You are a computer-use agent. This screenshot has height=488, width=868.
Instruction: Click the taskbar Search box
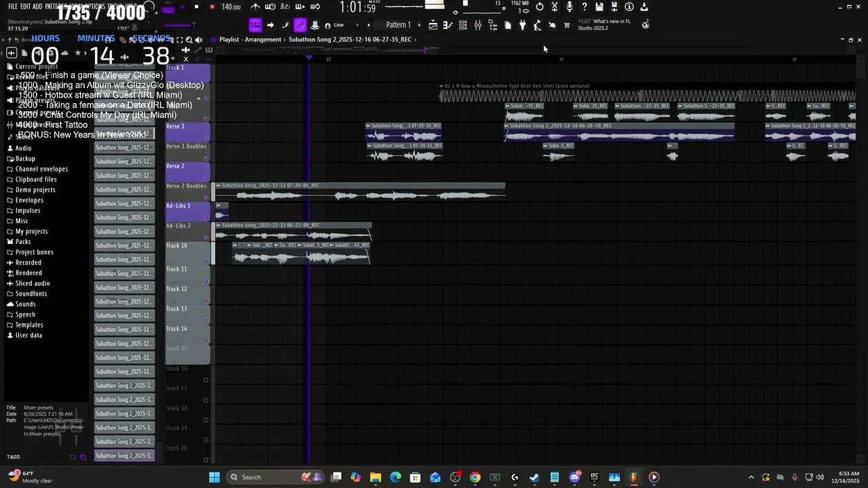(275, 477)
